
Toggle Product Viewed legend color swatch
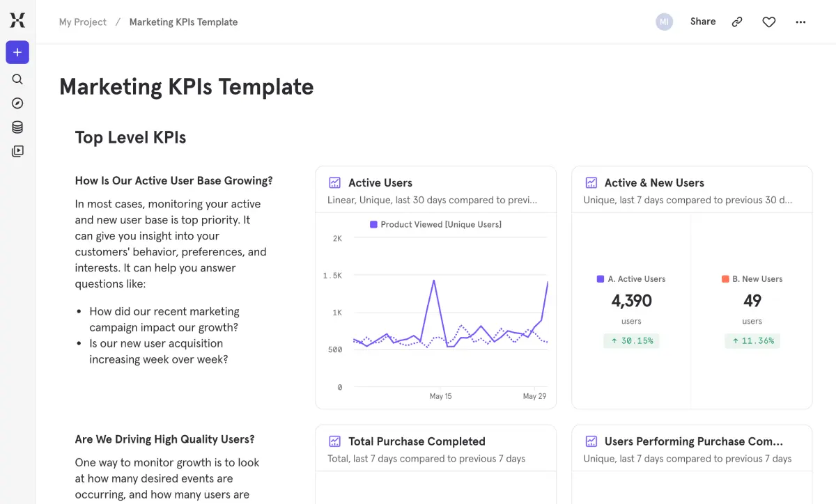374,225
